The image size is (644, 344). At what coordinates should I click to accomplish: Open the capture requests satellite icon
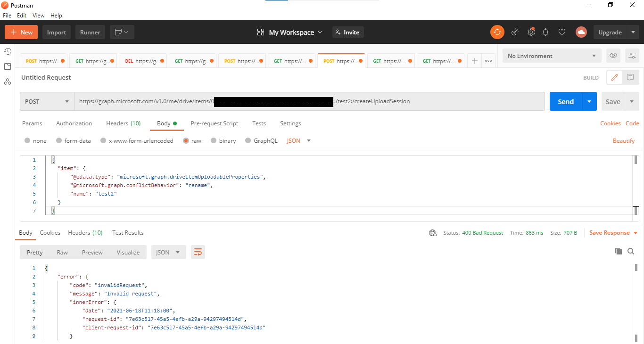515,32
